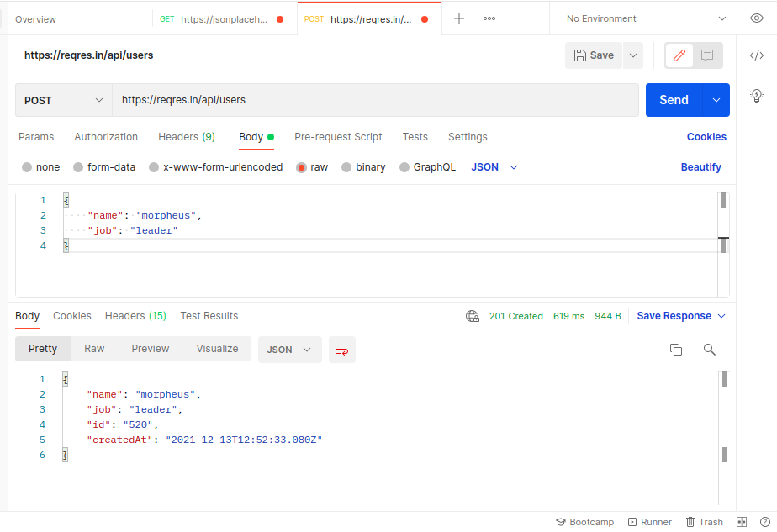Open the Pre-request Script tab

(x=338, y=137)
